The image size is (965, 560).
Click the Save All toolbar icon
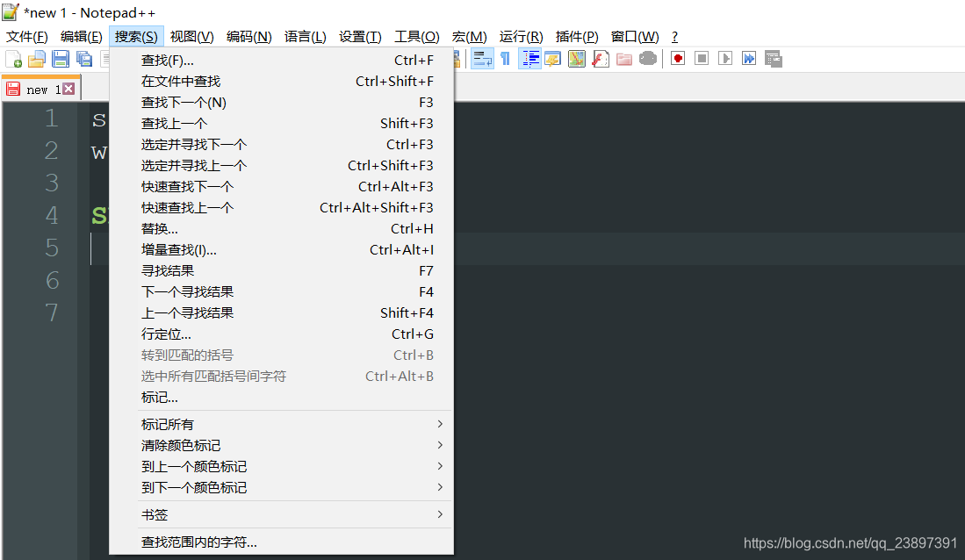(x=83, y=59)
